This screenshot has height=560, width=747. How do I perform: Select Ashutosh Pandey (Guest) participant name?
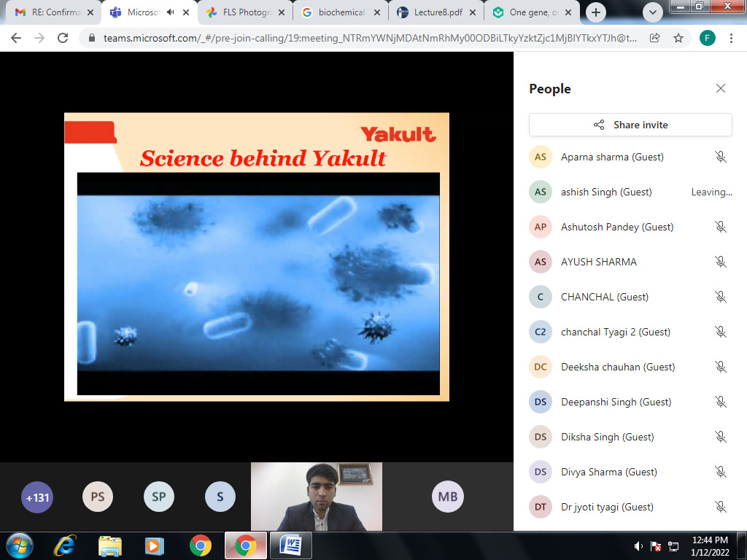tap(617, 227)
